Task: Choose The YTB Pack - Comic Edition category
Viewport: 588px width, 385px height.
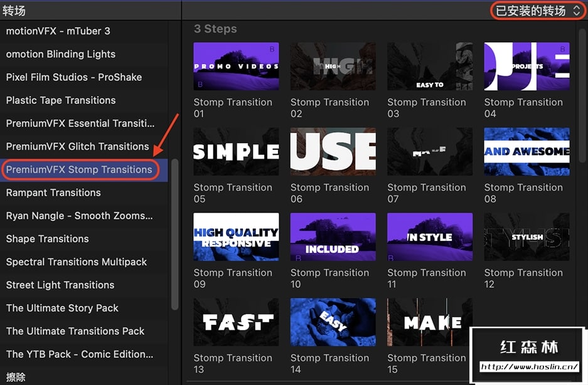Action: click(84, 354)
